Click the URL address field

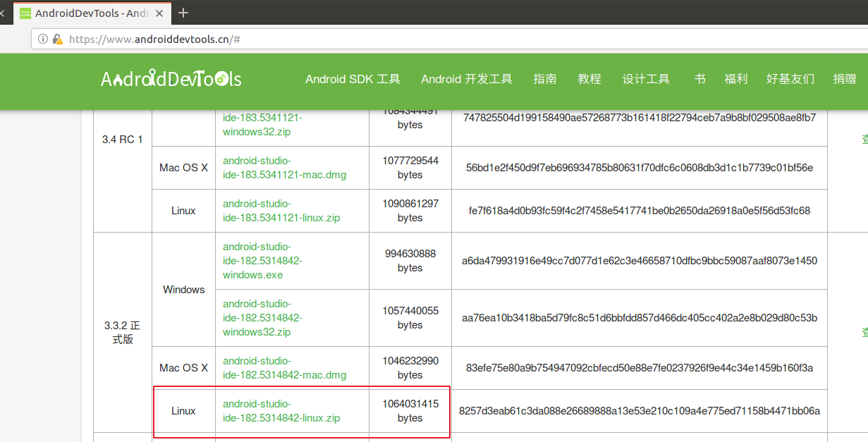[451, 39]
